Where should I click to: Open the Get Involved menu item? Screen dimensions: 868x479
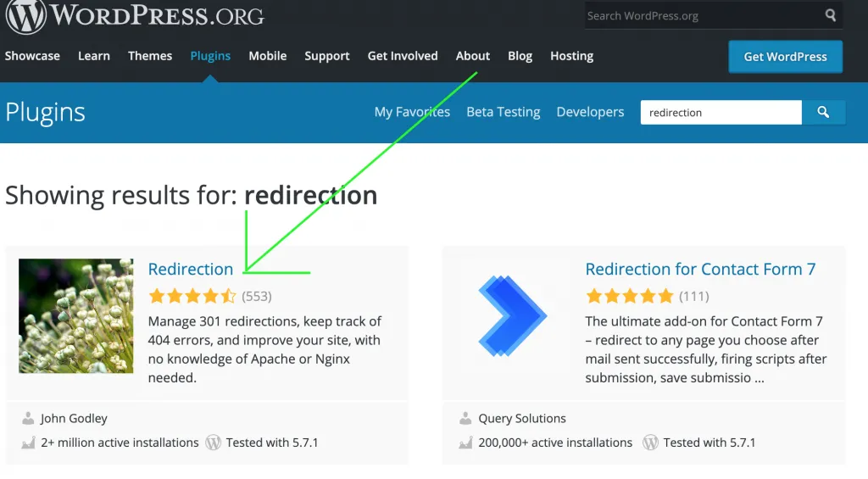[403, 56]
